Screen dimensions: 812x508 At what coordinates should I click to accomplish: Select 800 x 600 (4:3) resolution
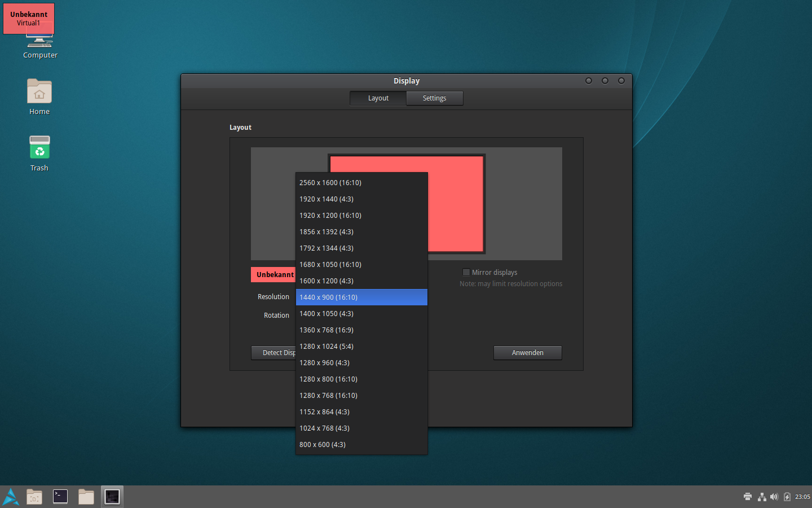tap(361, 445)
